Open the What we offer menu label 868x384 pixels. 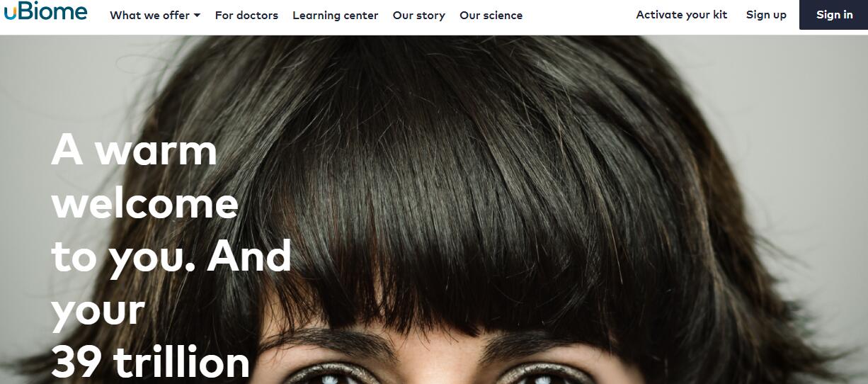point(150,15)
